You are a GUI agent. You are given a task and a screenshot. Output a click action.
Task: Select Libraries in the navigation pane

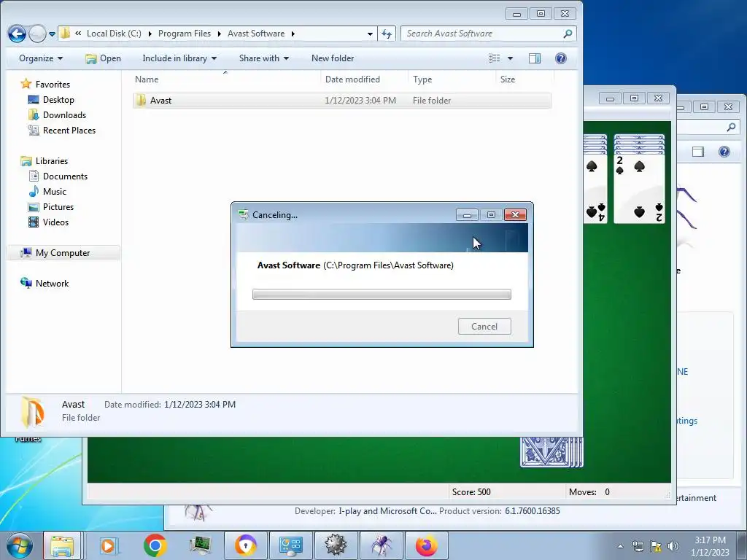pos(44,161)
